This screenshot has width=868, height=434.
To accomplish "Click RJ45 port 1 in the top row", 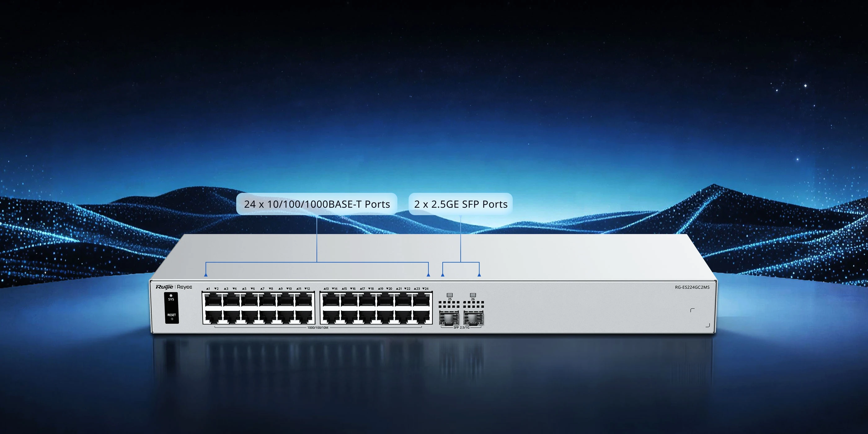I will tap(213, 300).
